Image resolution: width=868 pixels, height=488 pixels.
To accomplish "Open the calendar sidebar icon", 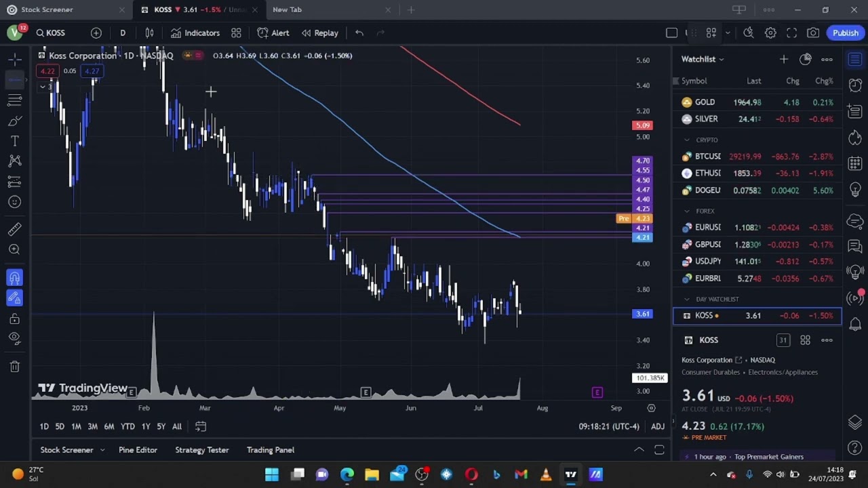I will pyautogui.click(x=855, y=164).
